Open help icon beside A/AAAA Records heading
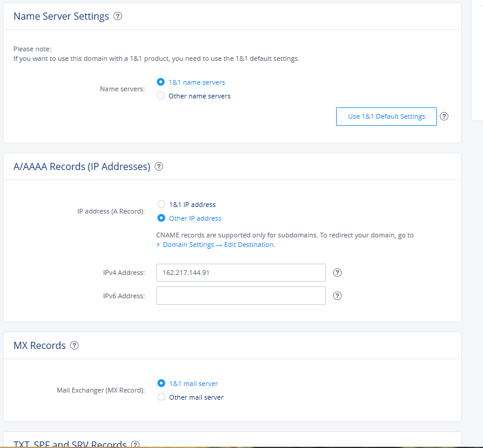483x448 pixels. (159, 166)
